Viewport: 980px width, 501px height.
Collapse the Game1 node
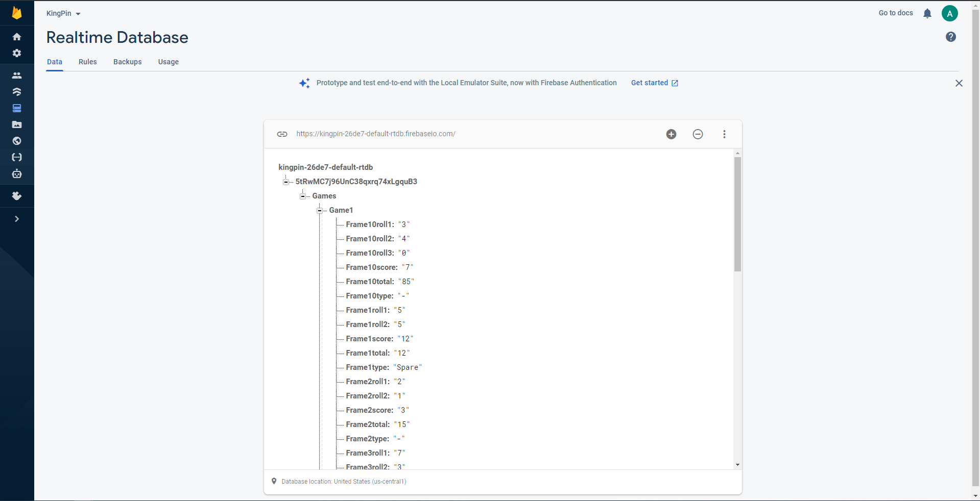tap(320, 210)
